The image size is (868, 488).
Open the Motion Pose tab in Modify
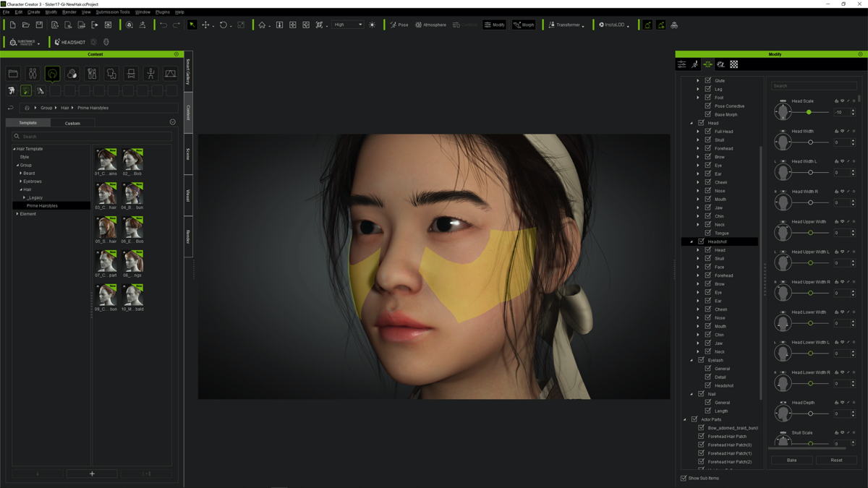694,64
